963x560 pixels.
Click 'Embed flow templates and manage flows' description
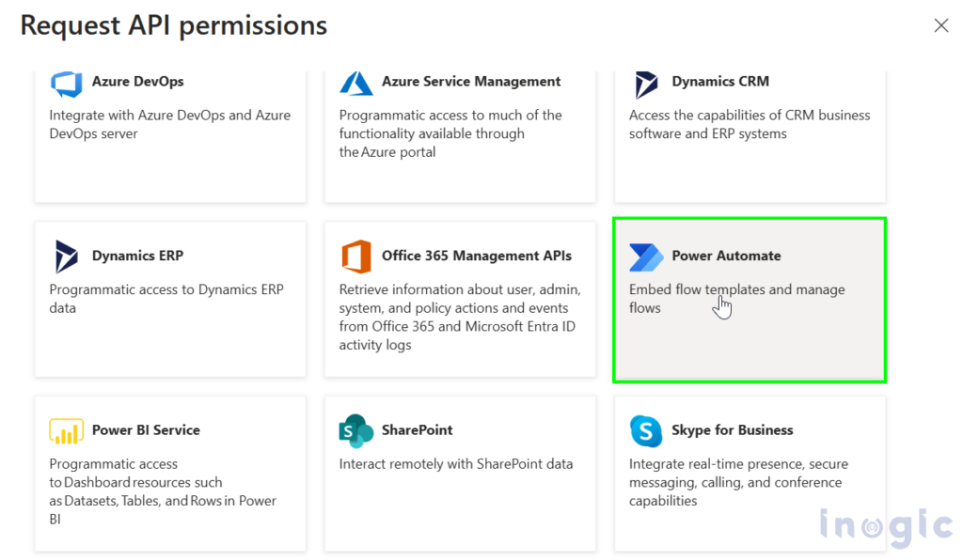tap(737, 299)
